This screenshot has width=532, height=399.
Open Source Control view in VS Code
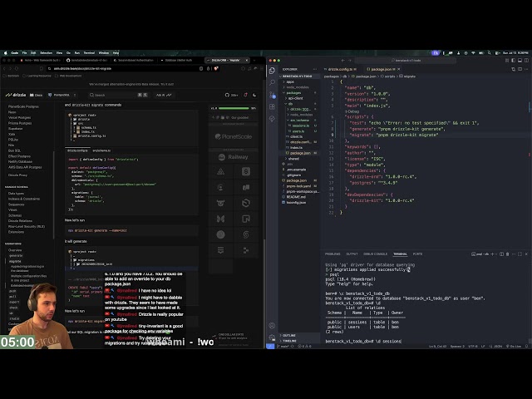click(272, 95)
